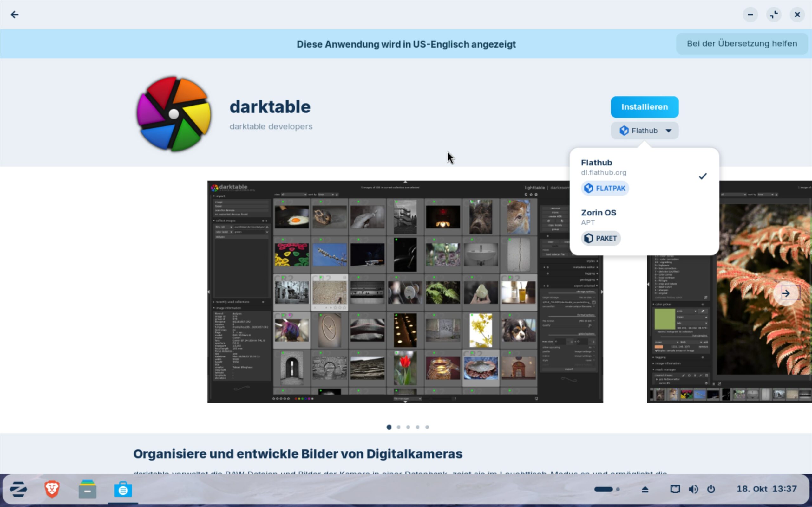Show next screenshot with arrow

click(786, 293)
